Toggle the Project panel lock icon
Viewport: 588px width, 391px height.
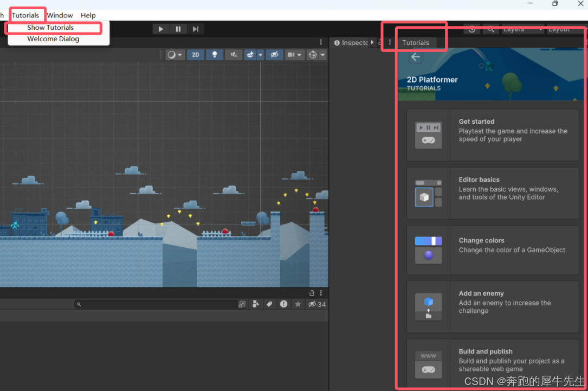coord(312,293)
